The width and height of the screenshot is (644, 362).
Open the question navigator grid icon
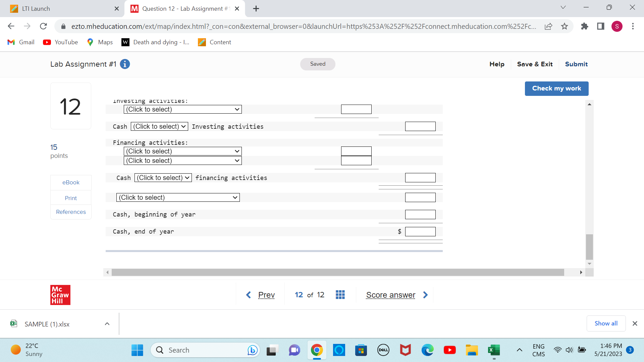(x=340, y=295)
